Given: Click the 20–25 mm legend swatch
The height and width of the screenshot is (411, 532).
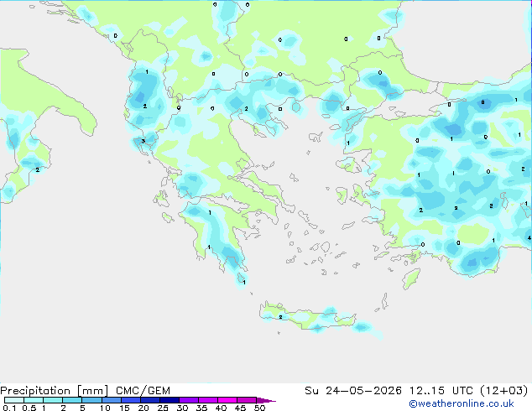Looking at the screenshot, I should [149, 400].
